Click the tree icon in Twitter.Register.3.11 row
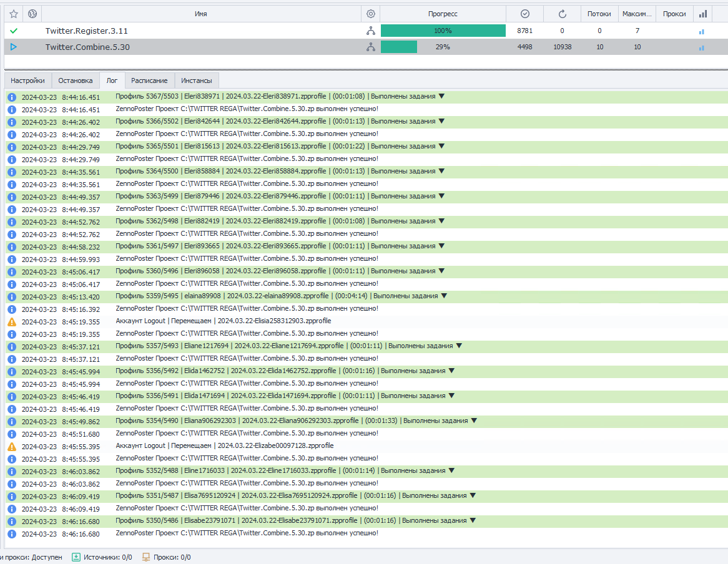 coord(371,31)
